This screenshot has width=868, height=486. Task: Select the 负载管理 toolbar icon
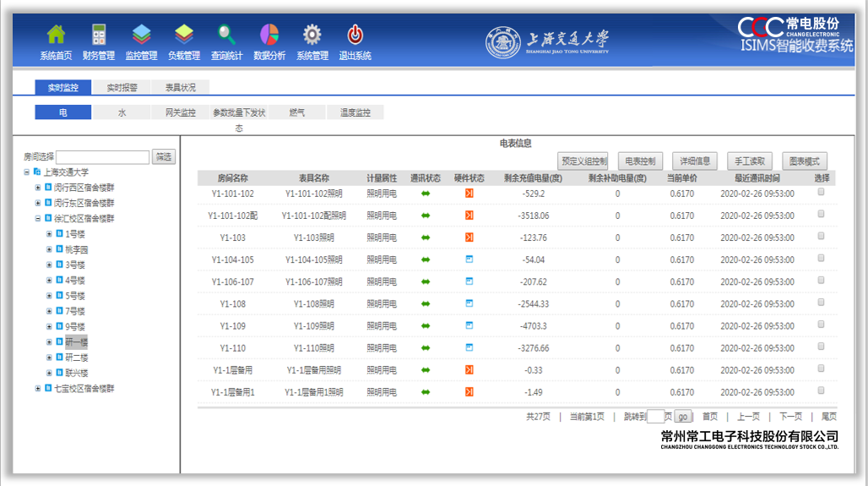coord(184,35)
